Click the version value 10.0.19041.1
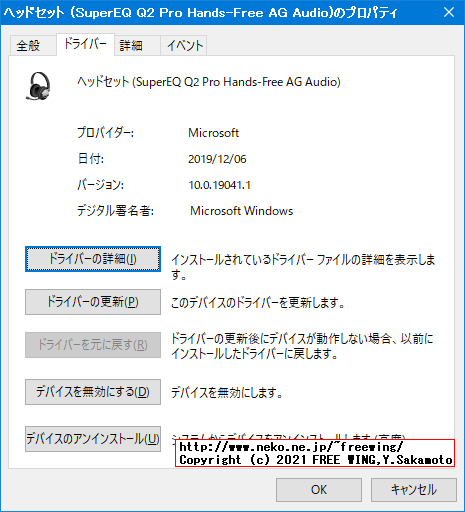Screen dimensions: 465x512 [219, 185]
